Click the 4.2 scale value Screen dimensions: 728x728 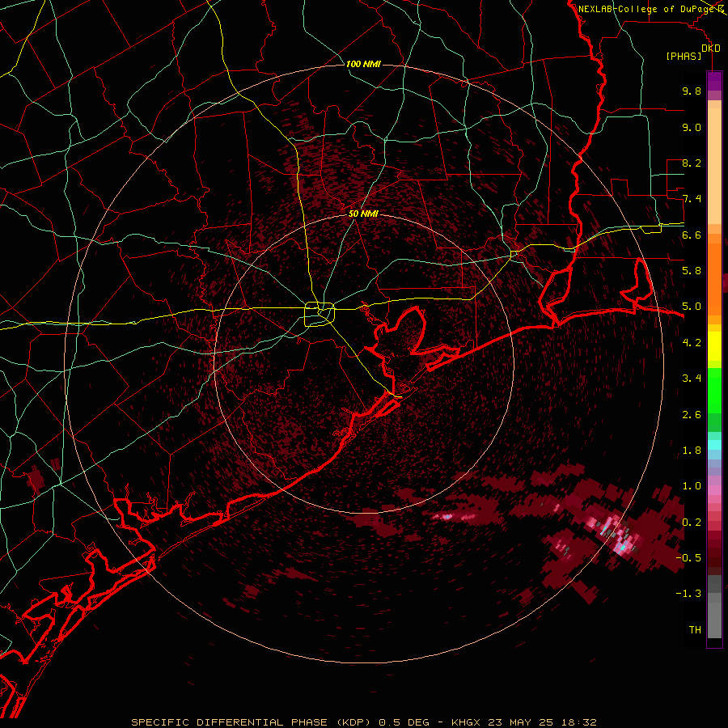(x=692, y=342)
